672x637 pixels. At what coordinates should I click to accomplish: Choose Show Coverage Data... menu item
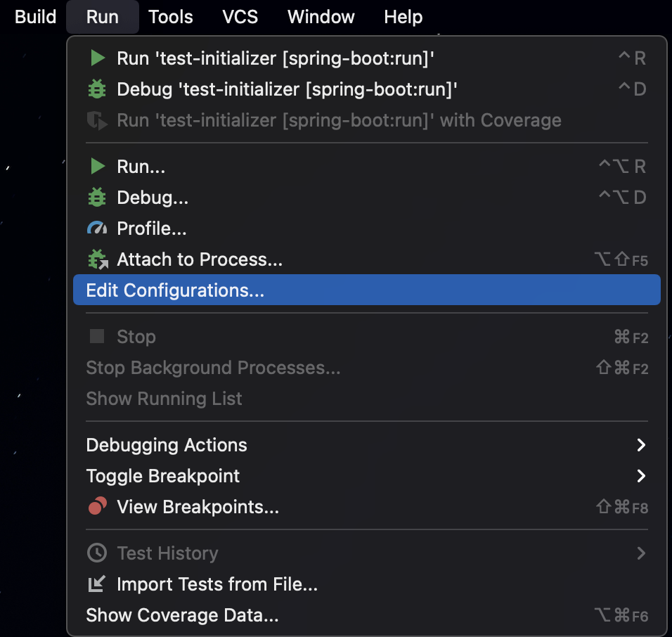point(367,615)
